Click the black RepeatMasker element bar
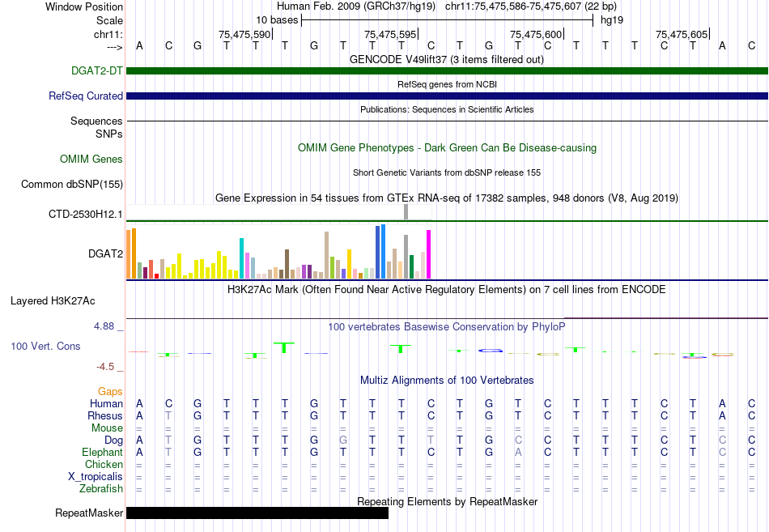Viewport: 769px width, 532px height. (257, 513)
